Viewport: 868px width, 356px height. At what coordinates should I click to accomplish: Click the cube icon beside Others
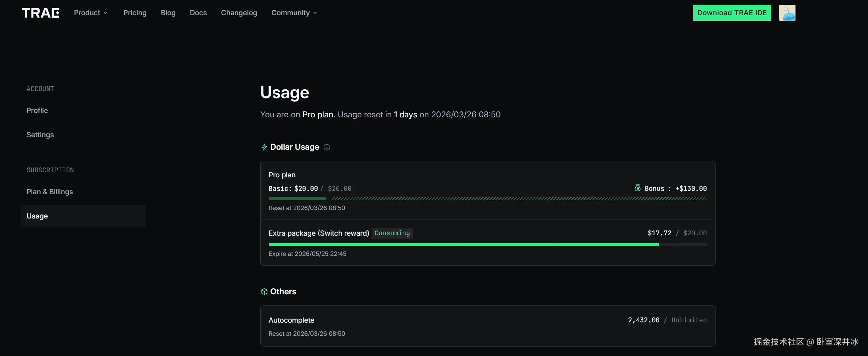coord(264,292)
